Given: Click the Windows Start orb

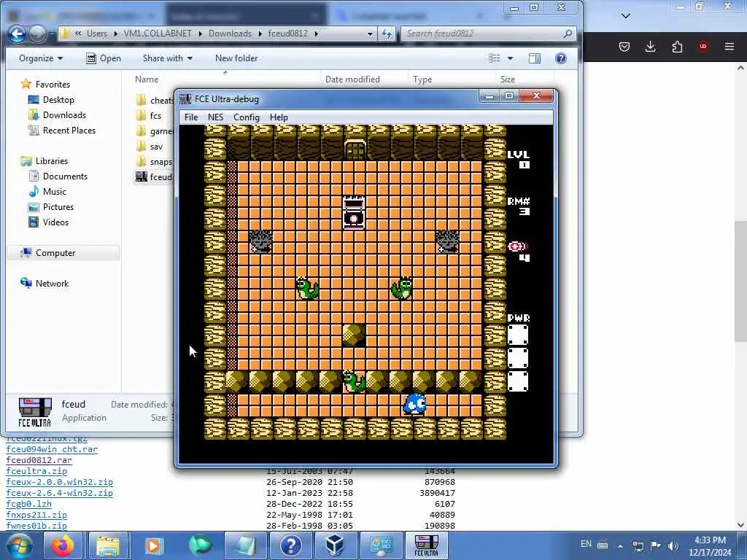Looking at the screenshot, I should (x=20, y=545).
